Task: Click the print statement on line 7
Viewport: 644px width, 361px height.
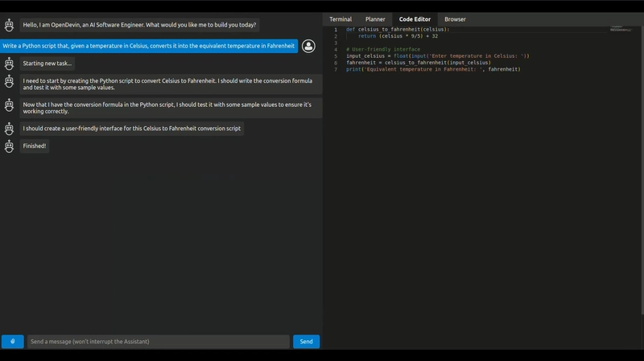Action: [433, 69]
